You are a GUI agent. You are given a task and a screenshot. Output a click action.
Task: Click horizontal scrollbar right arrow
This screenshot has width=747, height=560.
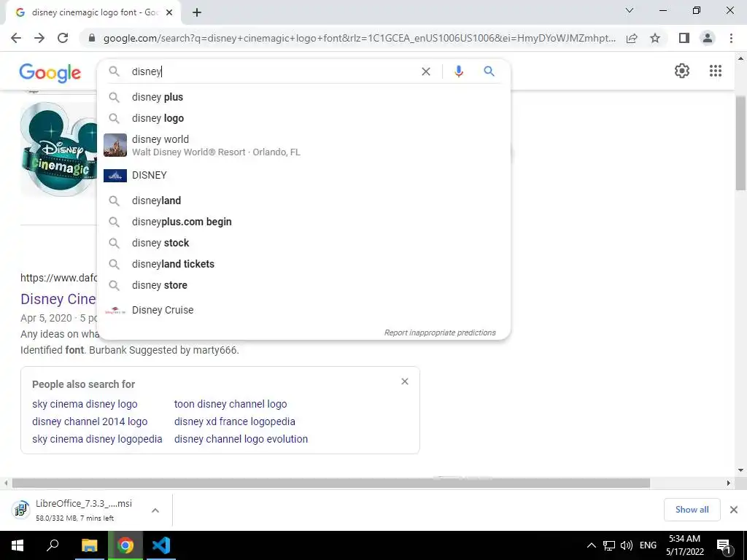point(729,483)
